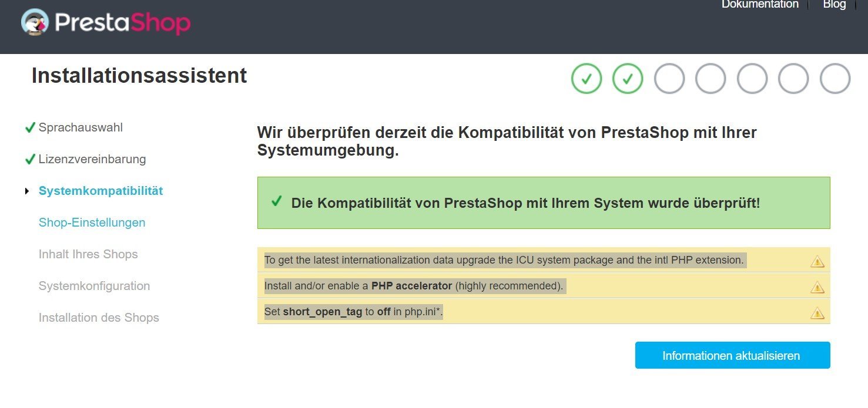Click warning icon for short_open_tag message

click(817, 313)
